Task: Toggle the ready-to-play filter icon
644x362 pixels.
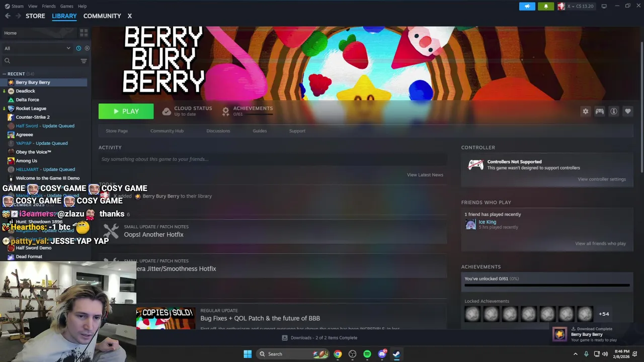Action: click(87, 48)
